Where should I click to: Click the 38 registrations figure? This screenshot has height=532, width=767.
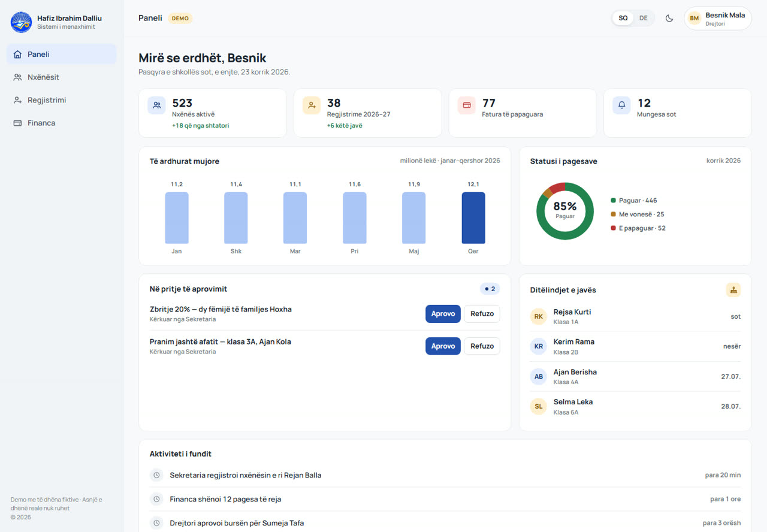[334, 103]
